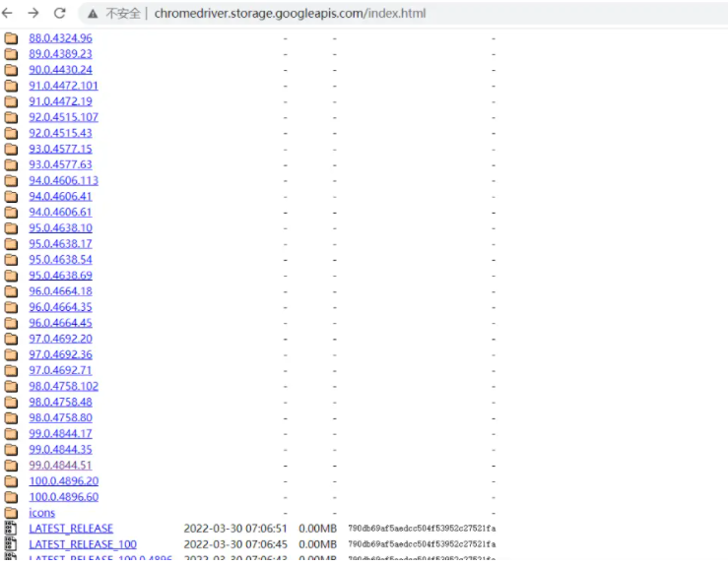The height and width of the screenshot is (566, 728).
Task: Reload the page with refresh icon
Action: 60,13
